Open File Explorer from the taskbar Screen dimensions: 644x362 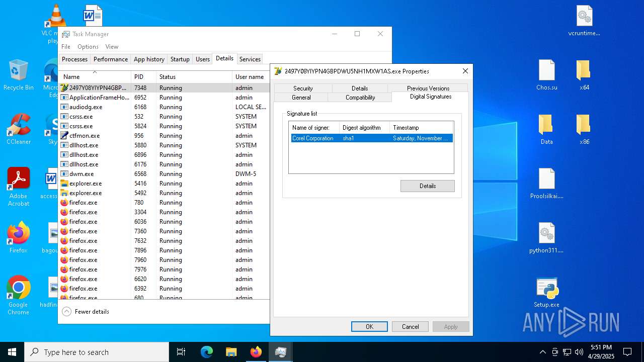click(231, 352)
